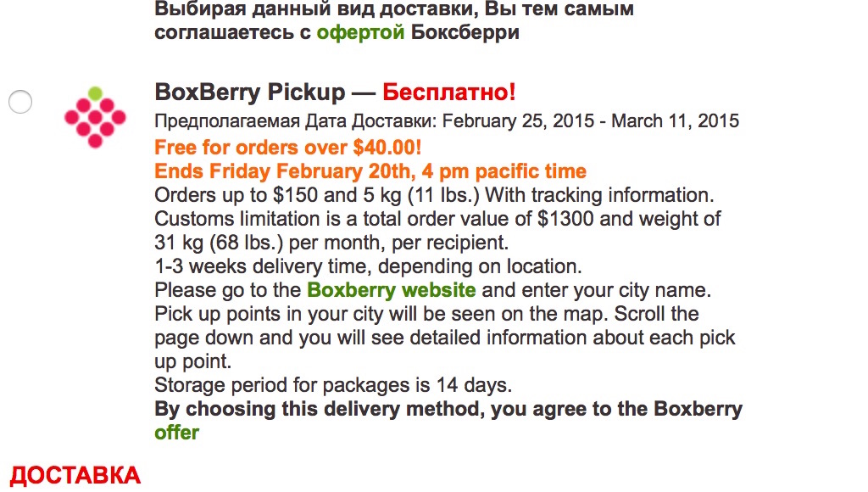Click the bold Выбирая данный вид доставки text
The image size is (868, 492).
pos(394,8)
